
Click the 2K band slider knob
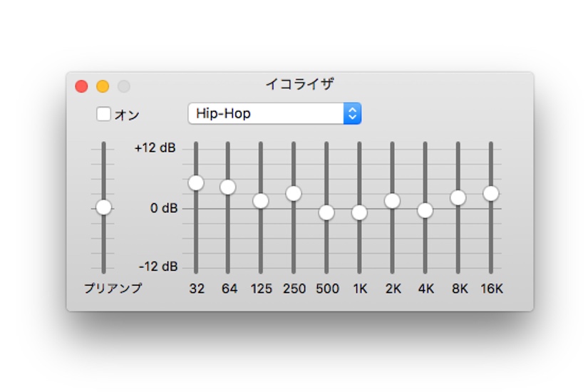point(392,201)
